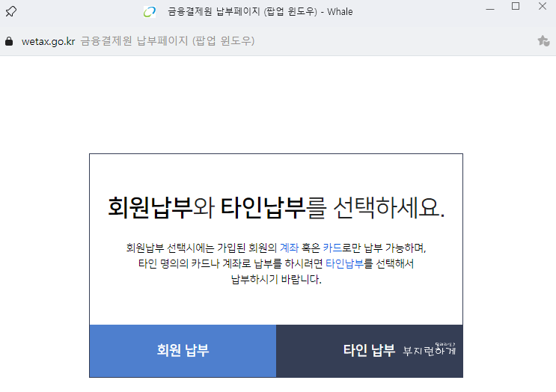Image resolution: width=556 pixels, height=392 pixels.
Task: Pin the popup window with the pushpin icon
Action: point(11,11)
